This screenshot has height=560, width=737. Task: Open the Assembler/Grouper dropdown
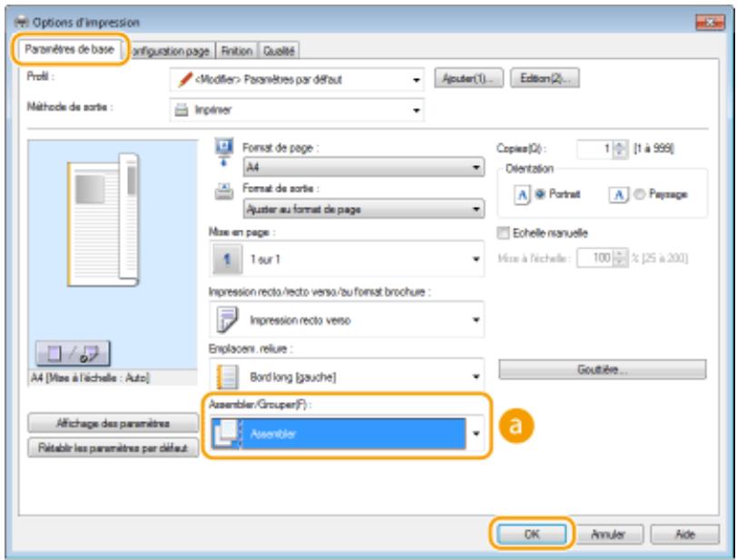[x=347, y=434]
